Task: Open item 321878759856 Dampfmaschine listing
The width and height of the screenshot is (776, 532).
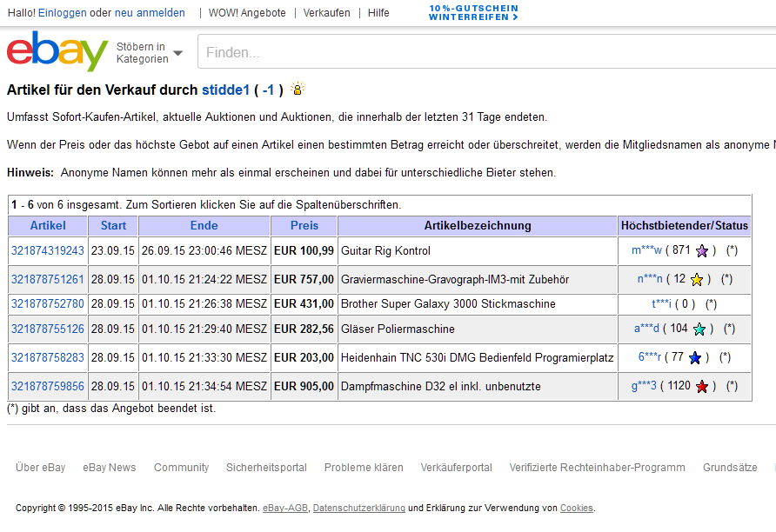Action: coord(48,386)
